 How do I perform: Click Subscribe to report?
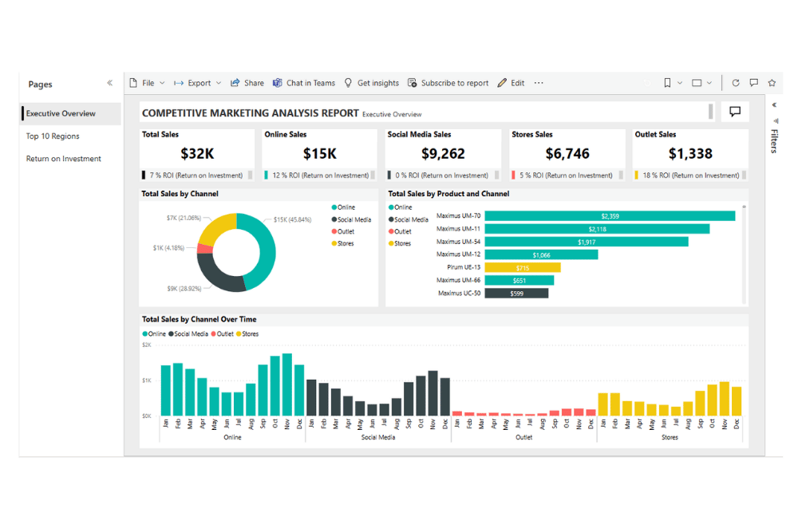point(448,83)
